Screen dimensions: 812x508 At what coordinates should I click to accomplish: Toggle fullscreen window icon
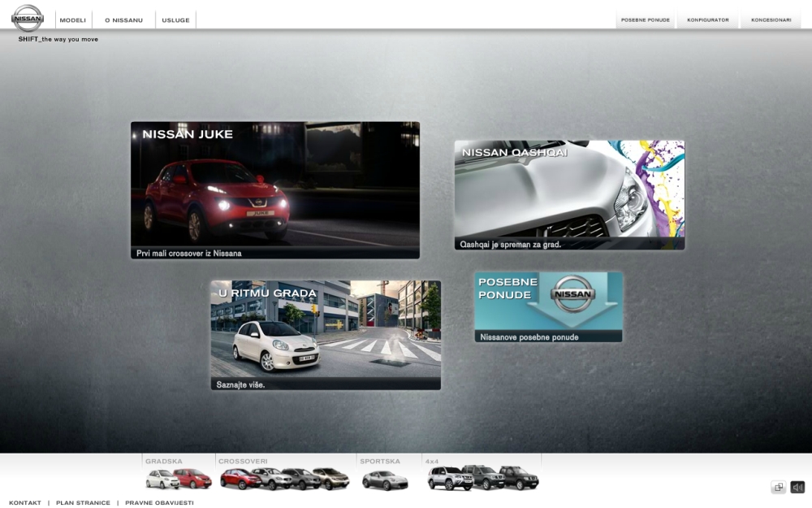779,487
